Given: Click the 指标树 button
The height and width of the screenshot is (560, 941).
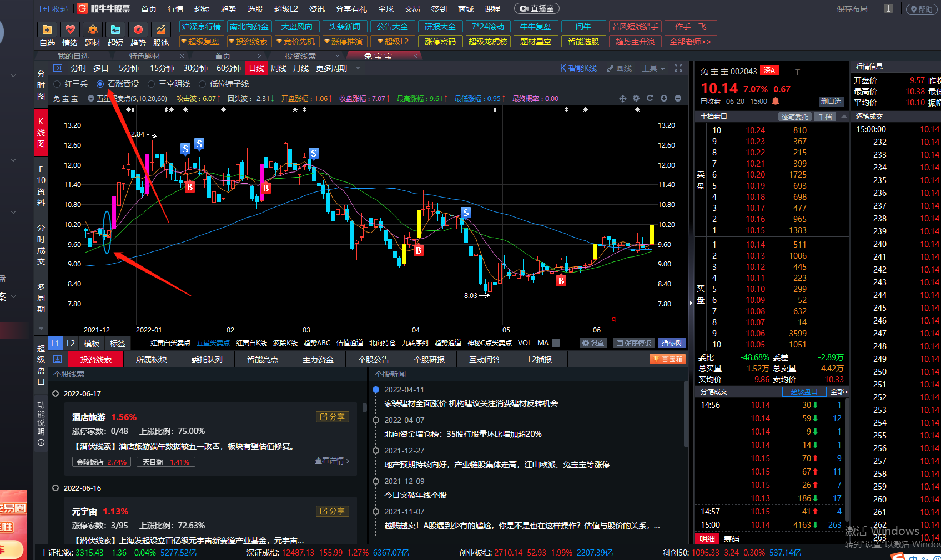Looking at the screenshot, I should [672, 343].
